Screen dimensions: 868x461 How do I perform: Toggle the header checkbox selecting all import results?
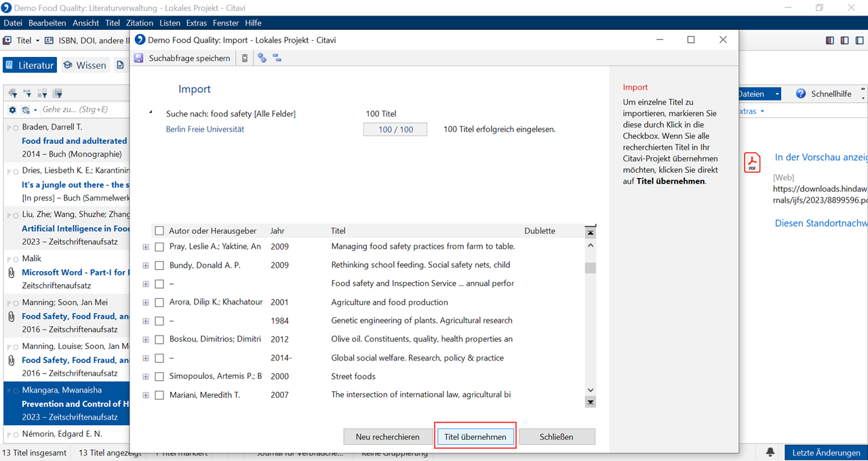pos(159,231)
